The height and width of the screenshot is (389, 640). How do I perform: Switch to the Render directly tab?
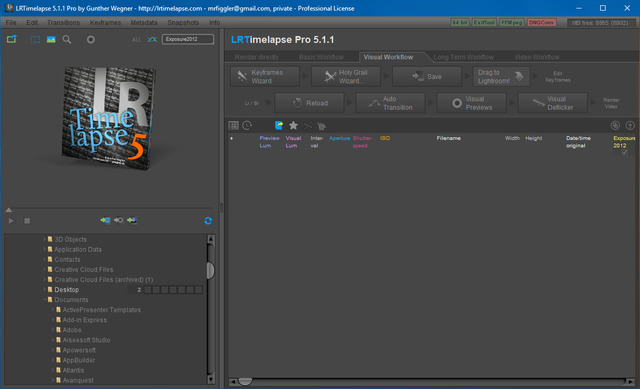[256, 57]
